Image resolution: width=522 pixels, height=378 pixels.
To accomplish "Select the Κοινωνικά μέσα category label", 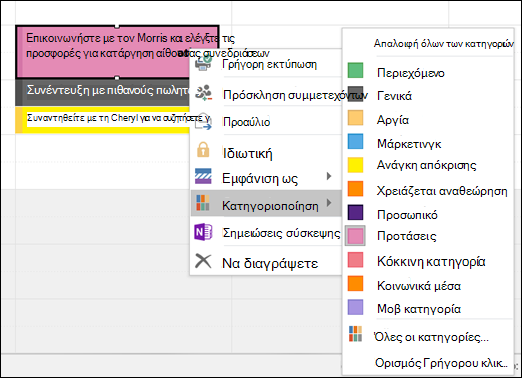I will coord(419,286).
